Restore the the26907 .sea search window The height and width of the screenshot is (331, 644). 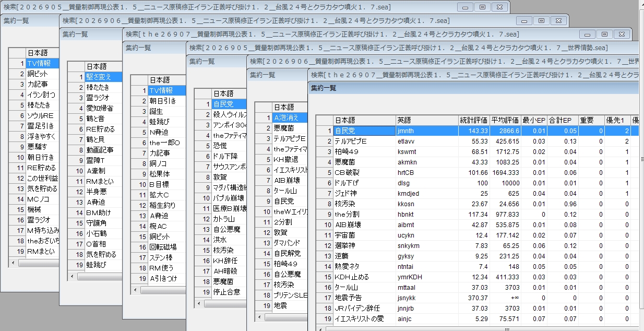[604, 34]
